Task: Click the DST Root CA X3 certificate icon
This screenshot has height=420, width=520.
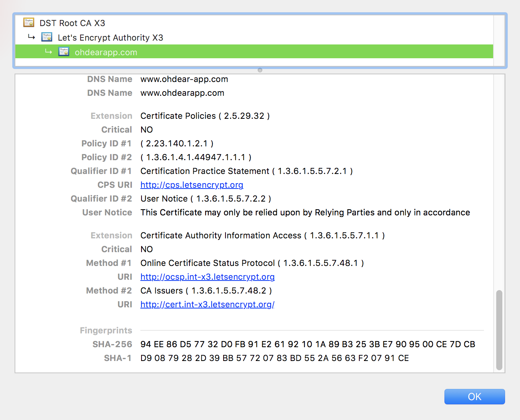Action: click(x=29, y=23)
